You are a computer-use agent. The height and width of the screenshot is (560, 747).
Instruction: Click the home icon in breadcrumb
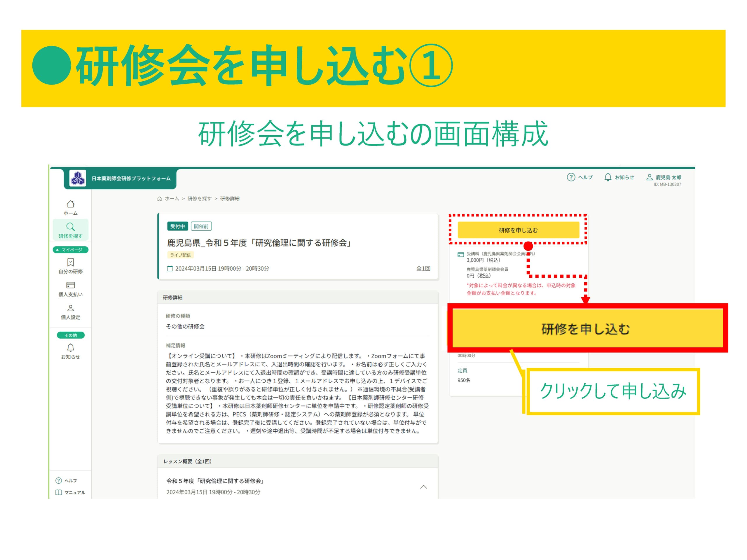(x=159, y=199)
